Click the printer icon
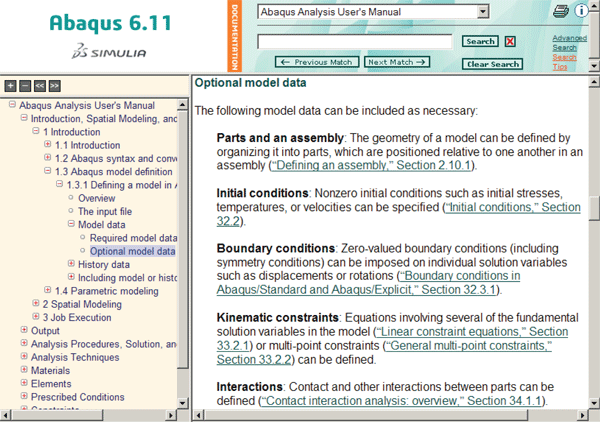This screenshot has width=600, height=422. 561,11
